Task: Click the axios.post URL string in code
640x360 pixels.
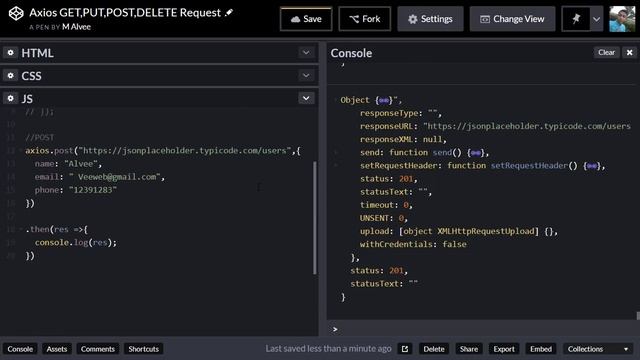Action: [x=184, y=151]
